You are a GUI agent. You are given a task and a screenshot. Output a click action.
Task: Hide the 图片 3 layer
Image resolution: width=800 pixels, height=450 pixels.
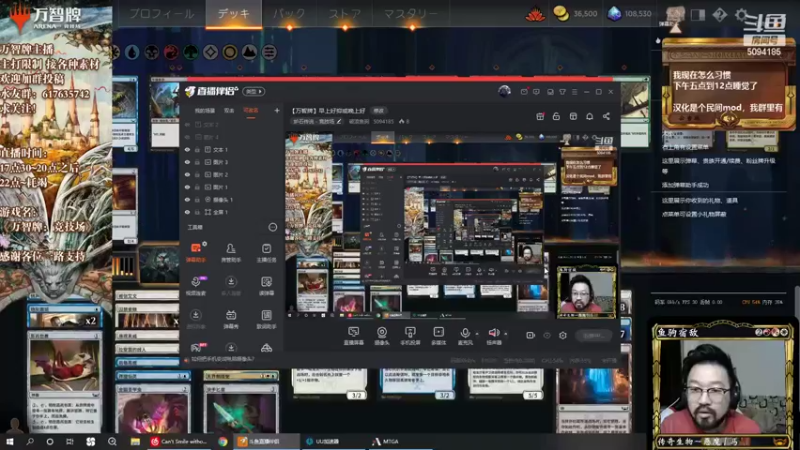pyautogui.click(x=187, y=162)
